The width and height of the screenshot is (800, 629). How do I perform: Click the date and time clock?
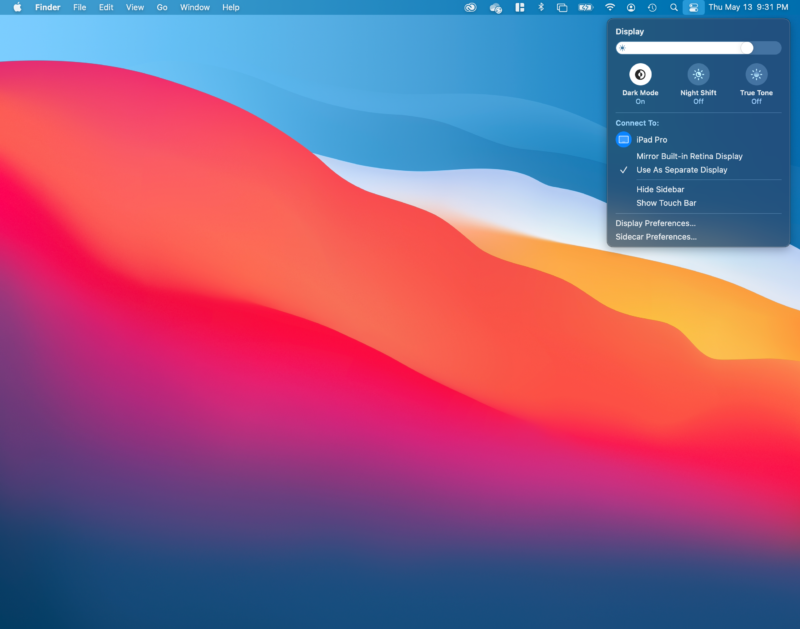click(748, 7)
